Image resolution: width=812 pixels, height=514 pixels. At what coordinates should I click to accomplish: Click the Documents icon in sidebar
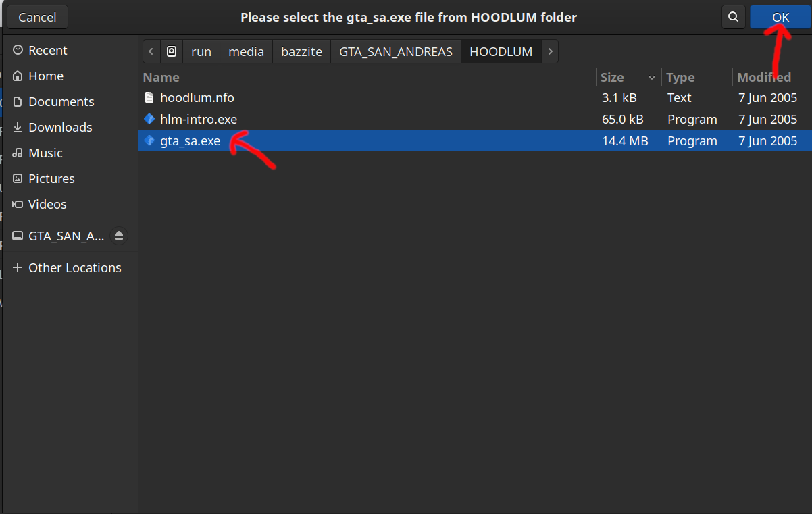(x=18, y=101)
